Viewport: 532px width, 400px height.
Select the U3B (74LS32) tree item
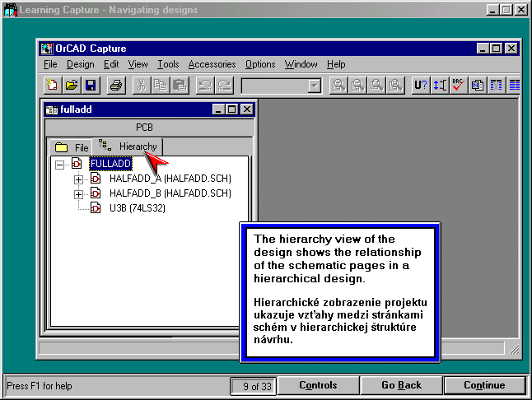pyautogui.click(x=137, y=208)
